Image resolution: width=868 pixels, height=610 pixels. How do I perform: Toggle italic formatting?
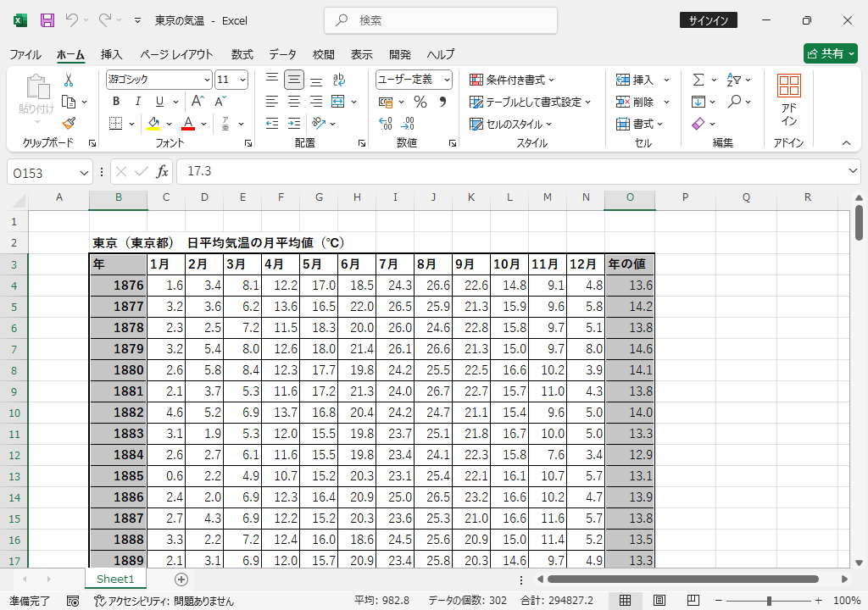138,102
